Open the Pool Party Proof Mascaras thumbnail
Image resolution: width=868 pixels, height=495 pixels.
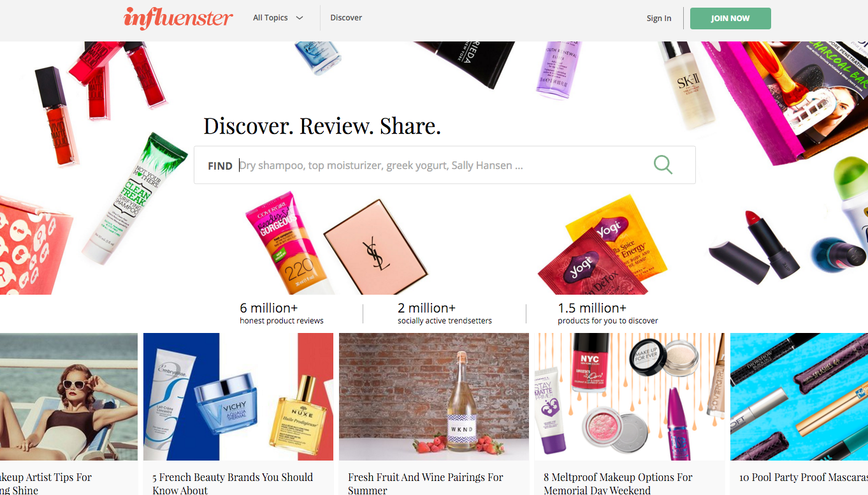(799, 397)
